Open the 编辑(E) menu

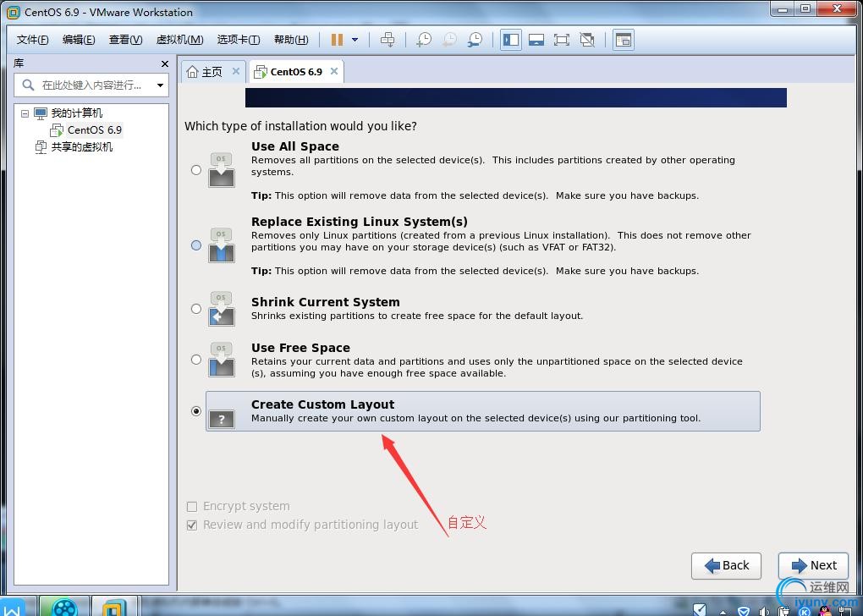79,40
